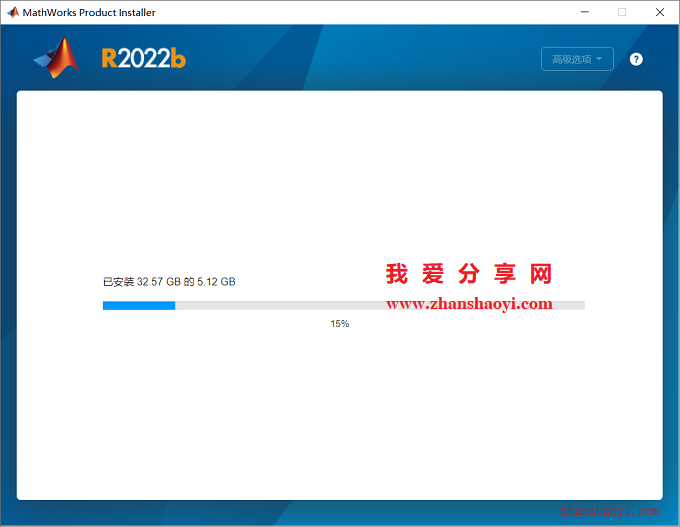
Task: Click the help question mark icon
Action: [636, 59]
